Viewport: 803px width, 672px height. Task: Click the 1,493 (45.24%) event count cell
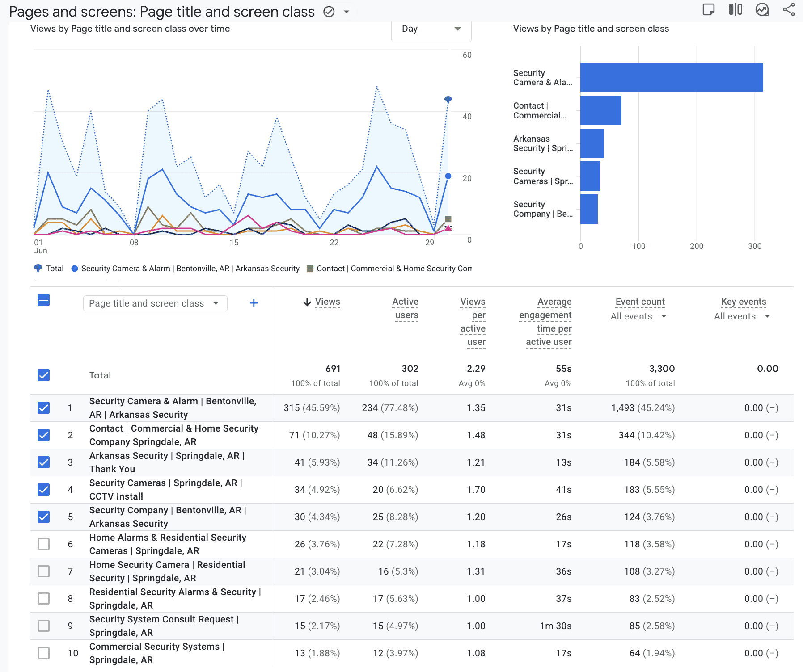coord(643,408)
